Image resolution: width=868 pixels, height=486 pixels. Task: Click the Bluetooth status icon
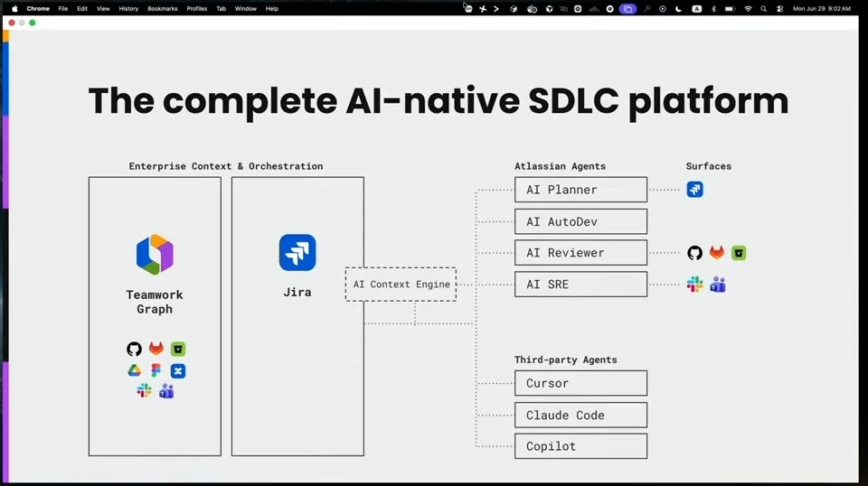[x=713, y=9]
